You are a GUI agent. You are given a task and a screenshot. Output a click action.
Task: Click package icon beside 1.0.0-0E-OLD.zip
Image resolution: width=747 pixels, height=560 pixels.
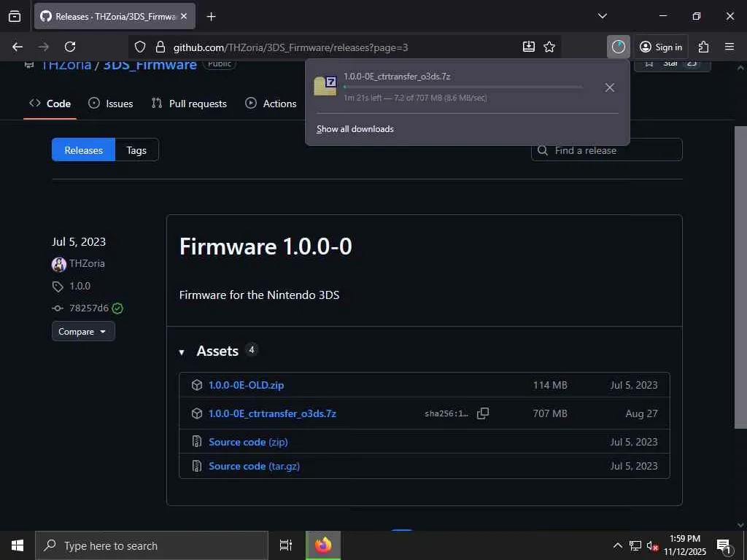click(197, 385)
